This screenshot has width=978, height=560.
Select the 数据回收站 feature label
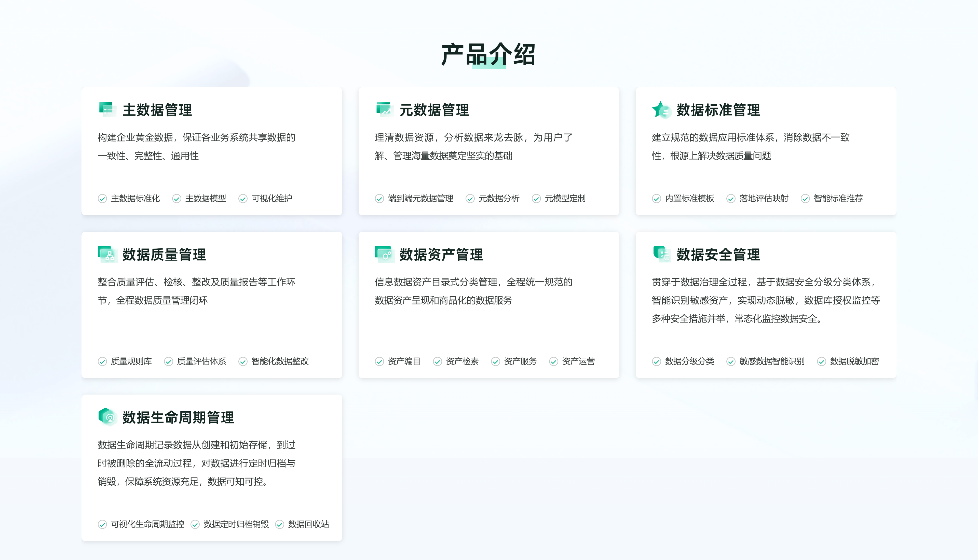308,524
